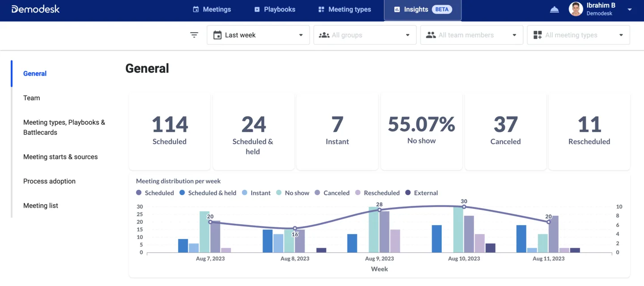644x286 pixels.
Task: Click the 114 Scheduled card
Action: (x=169, y=131)
